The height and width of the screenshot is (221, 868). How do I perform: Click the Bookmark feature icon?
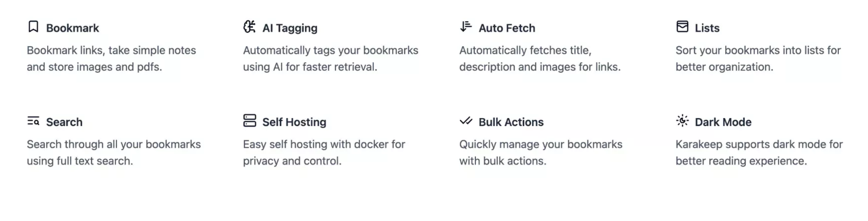[x=33, y=27]
